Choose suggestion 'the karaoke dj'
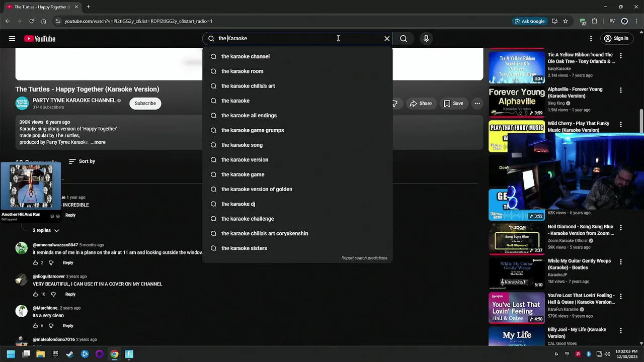 pos(297,204)
